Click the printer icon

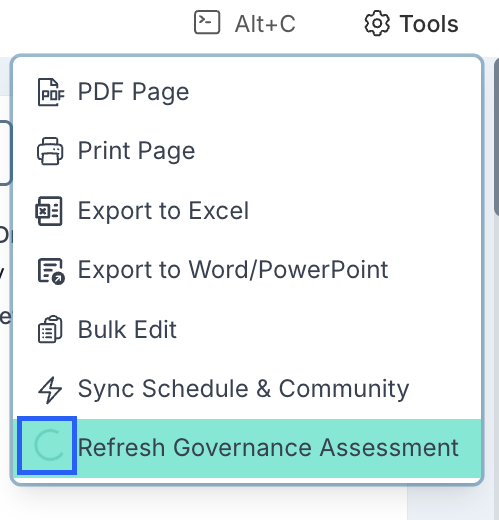click(x=50, y=151)
